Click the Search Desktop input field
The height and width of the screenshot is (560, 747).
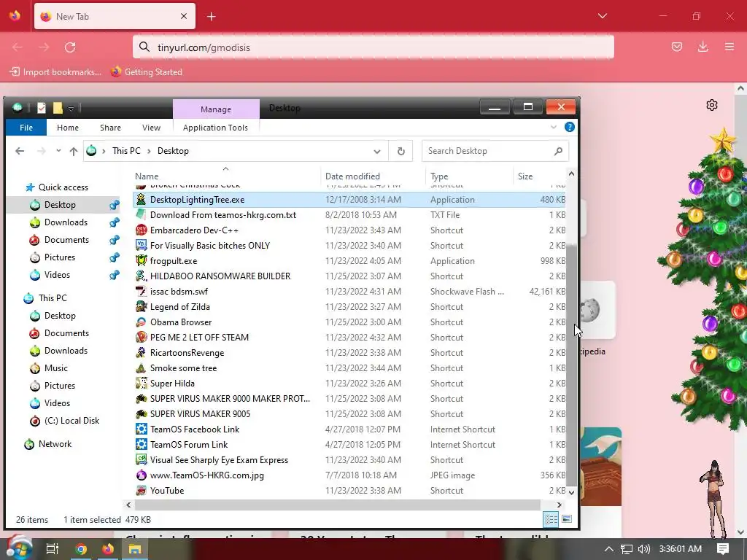487,151
